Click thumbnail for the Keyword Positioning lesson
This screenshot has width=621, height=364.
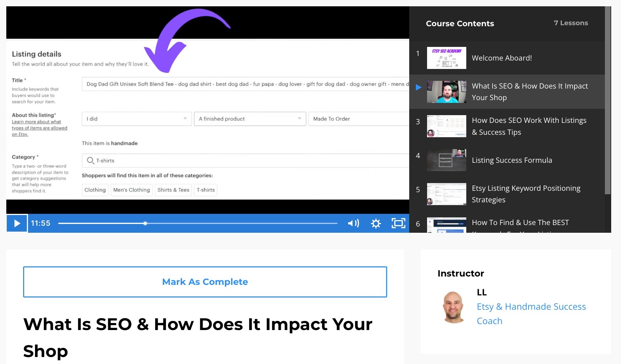pos(447,194)
